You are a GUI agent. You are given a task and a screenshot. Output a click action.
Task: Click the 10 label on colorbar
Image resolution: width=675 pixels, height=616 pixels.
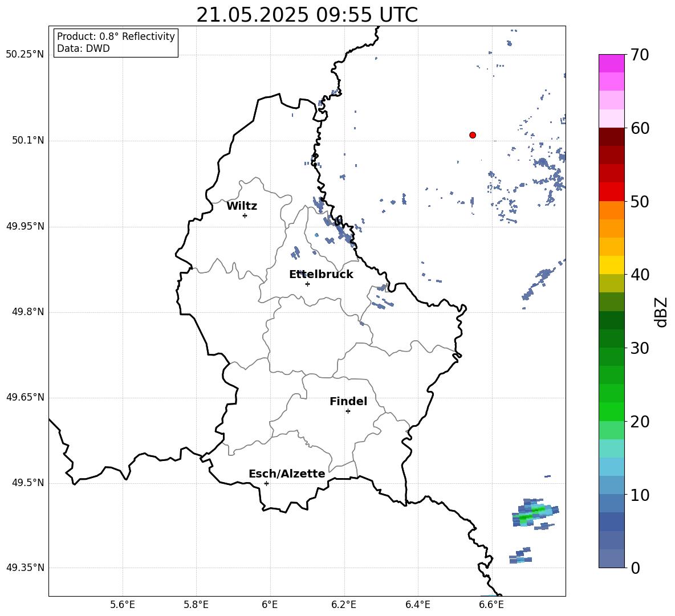(640, 495)
